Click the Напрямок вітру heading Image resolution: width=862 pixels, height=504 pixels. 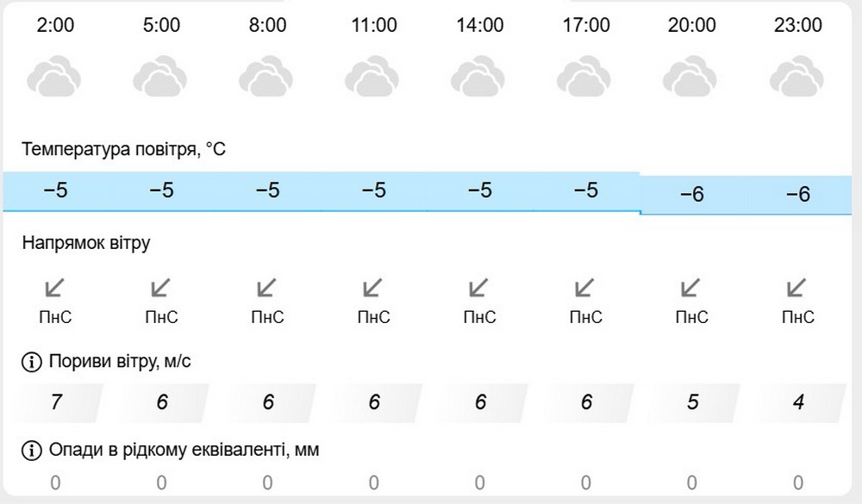point(86,243)
